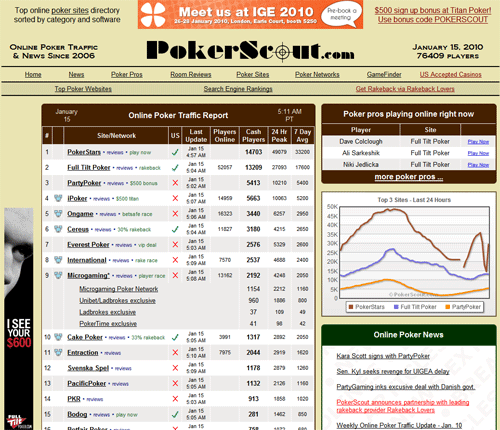
Task: Click the poker sites directory link
Action: point(70,10)
